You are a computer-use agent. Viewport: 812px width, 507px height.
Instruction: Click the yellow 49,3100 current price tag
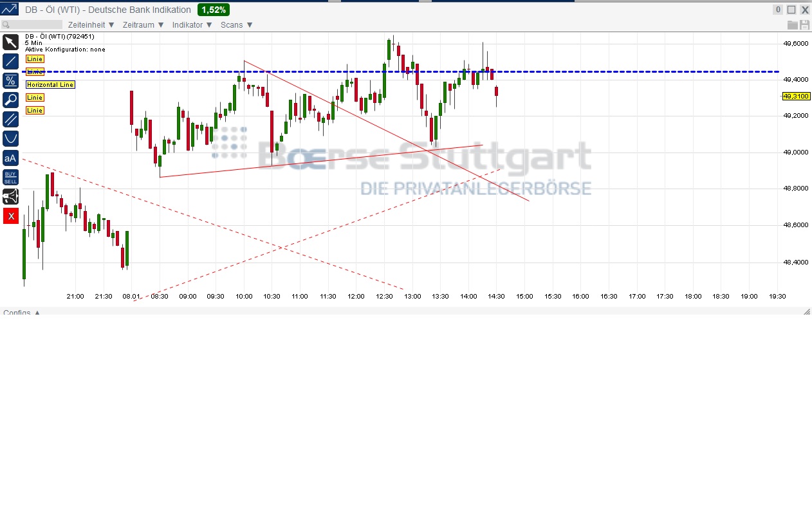point(796,96)
